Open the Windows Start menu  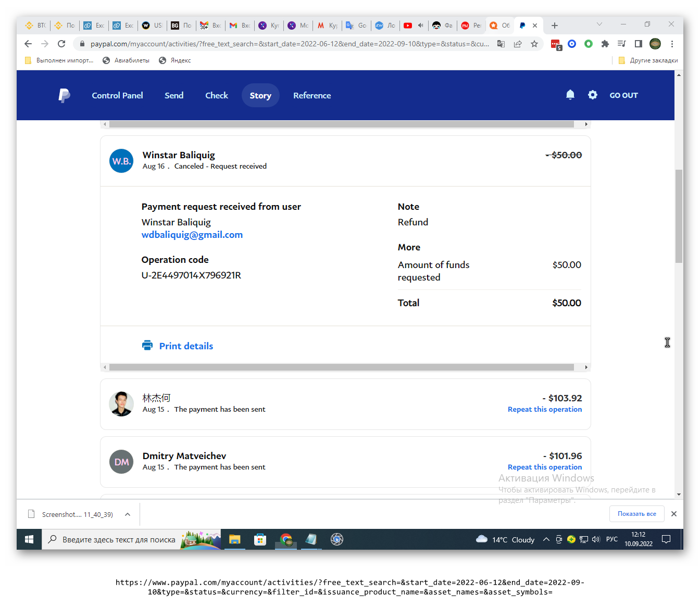29,539
